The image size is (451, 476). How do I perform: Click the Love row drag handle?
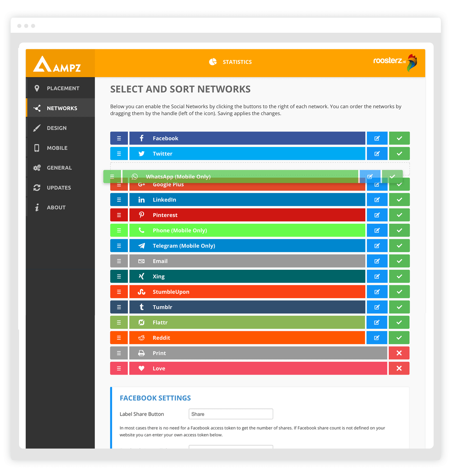click(x=119, y=368)
